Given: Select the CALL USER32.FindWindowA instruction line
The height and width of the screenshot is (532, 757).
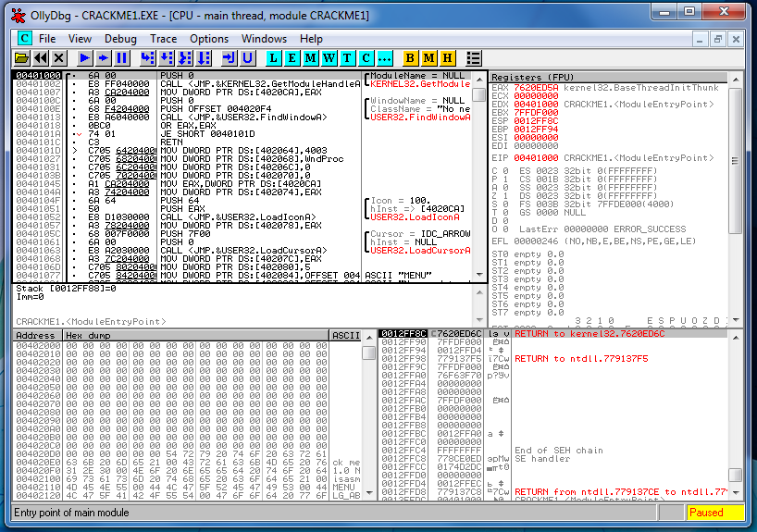Looking at the screenshot, I should 243,118.
